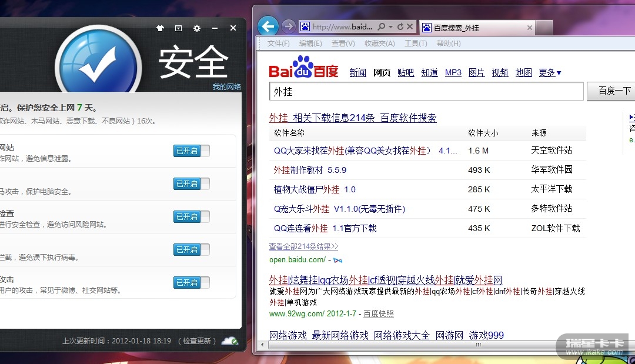Click the browser forward arrow button

click(288, 26)
